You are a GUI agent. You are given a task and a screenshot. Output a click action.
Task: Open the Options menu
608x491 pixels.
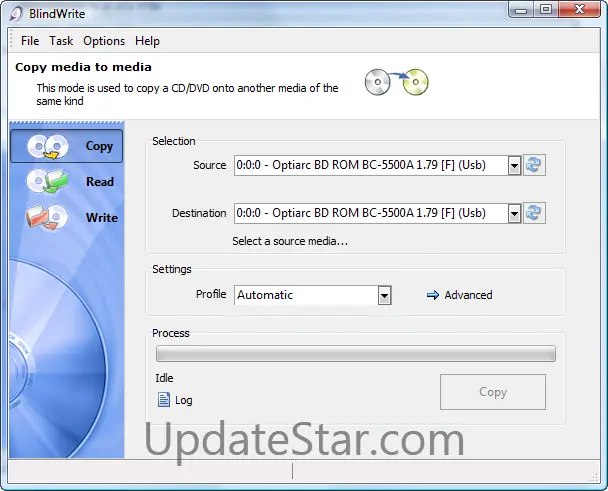click(104, 41)
